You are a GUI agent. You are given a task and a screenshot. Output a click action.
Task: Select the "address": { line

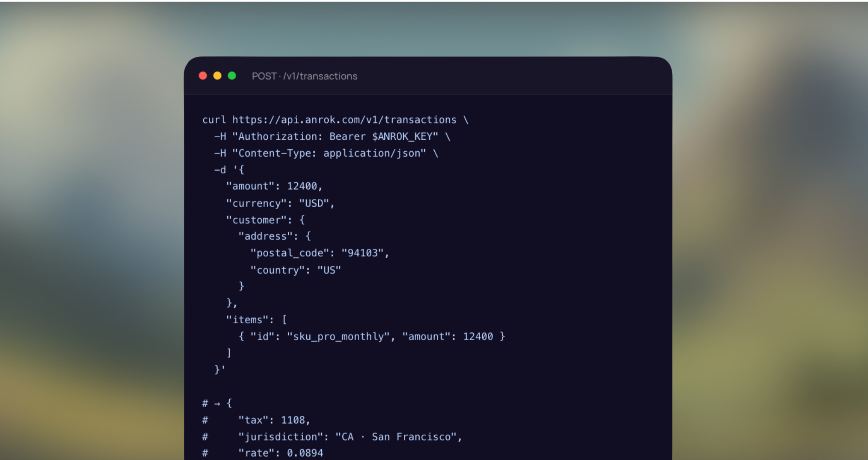(x=275, y=236)
